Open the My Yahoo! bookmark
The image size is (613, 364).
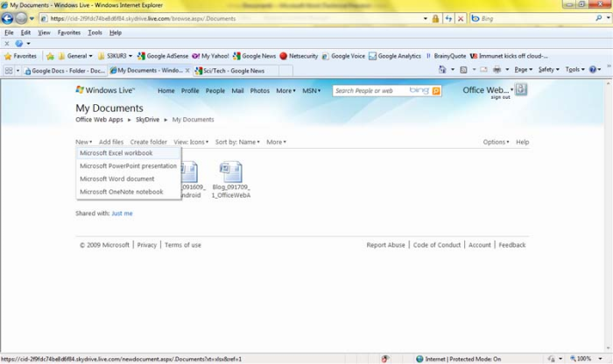coord(210,56)
